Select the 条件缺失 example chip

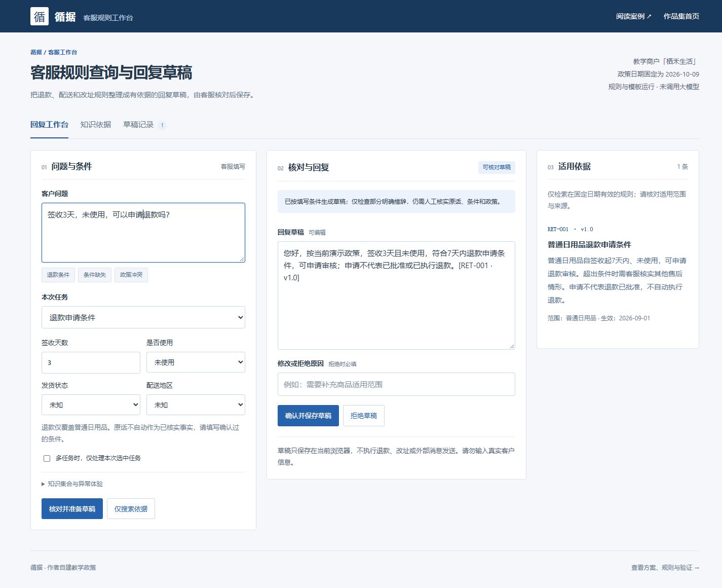[95, 275]
